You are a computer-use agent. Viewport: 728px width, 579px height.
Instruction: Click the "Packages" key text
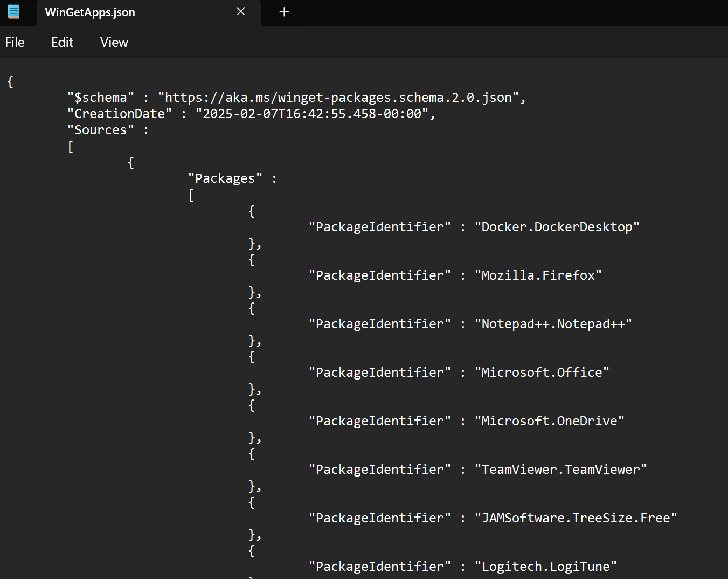pyautogui.click(x=225, y=178)
